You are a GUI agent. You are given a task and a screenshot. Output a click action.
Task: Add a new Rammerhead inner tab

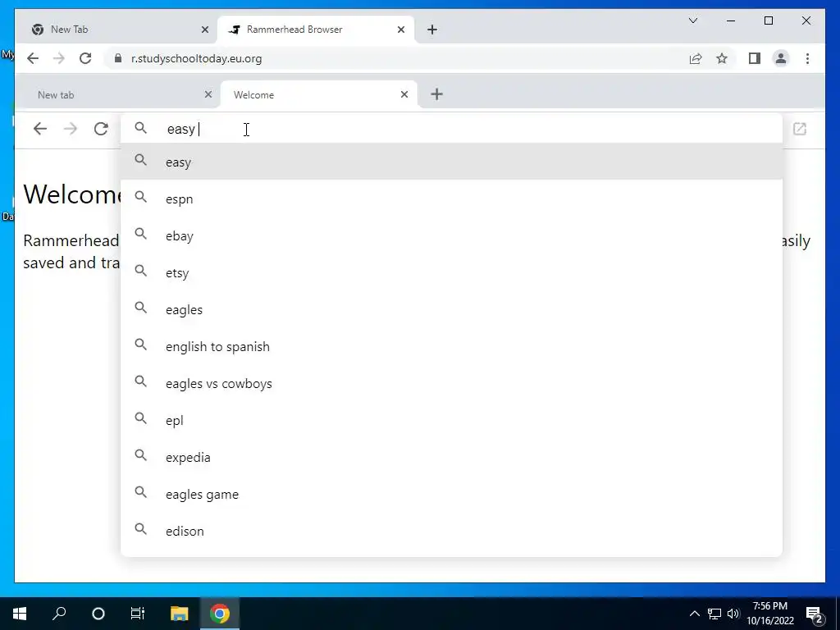tap(436, 94)
